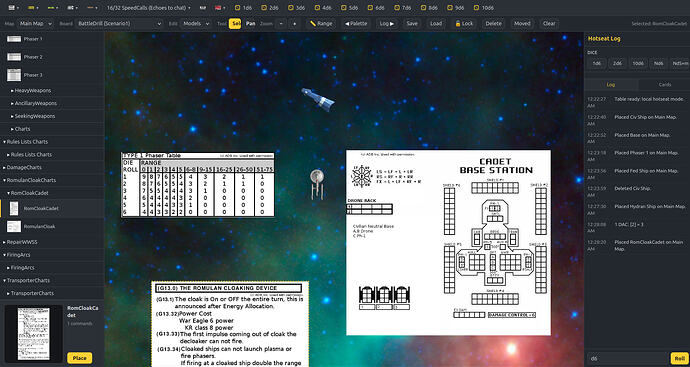Click the Moved button
The image size is (690, 367).
point(522,23)
